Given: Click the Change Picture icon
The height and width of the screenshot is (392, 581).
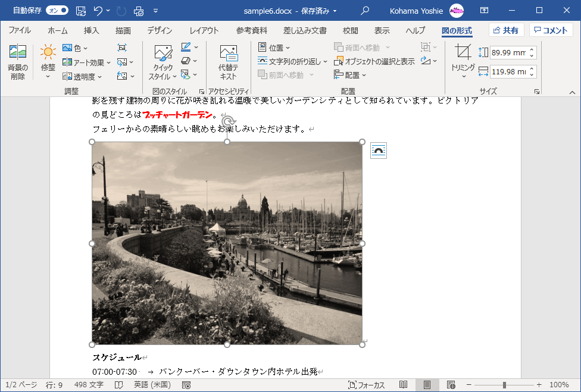Looking at the screenshot, I should (122, 62).
